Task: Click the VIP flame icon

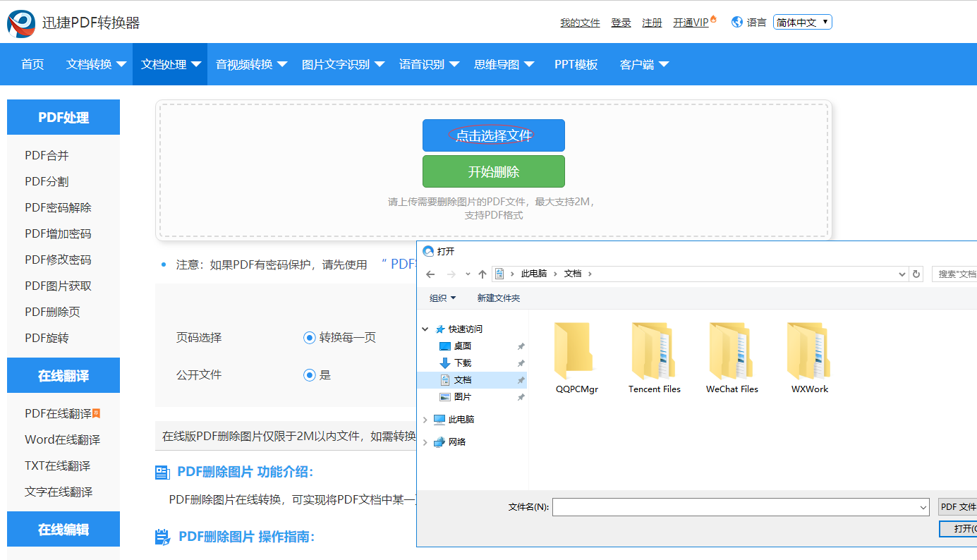Action: pyautogui.click(x=713, y=19)
